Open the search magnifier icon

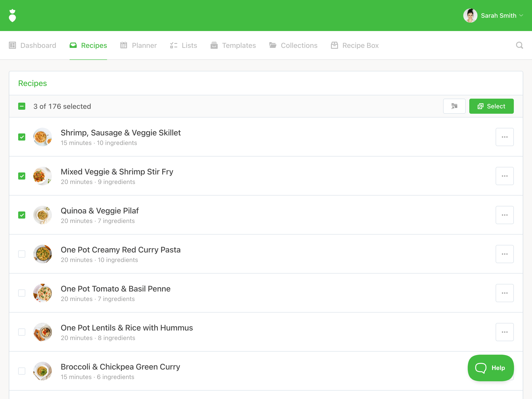click(520, 45)
